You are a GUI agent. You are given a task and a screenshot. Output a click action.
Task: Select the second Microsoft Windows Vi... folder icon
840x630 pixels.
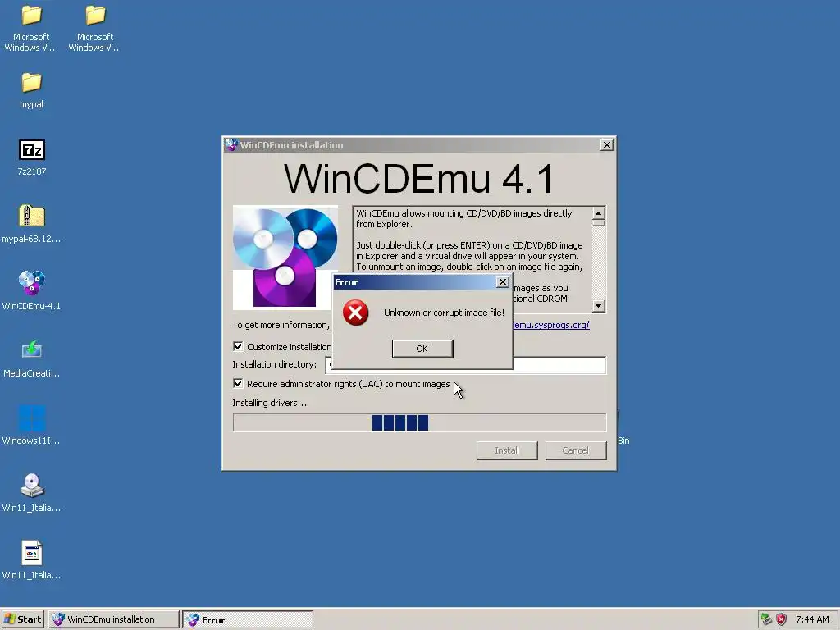(x=95, y=28)
